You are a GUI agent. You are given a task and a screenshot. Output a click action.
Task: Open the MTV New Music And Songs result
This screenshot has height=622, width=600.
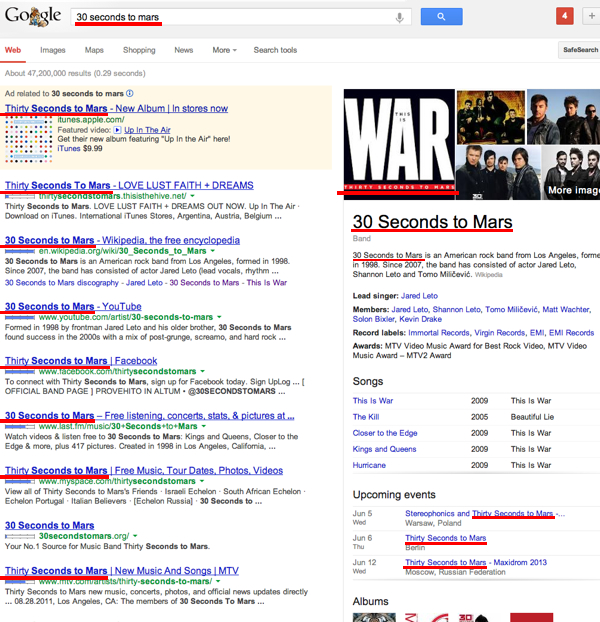click(122, 570)
